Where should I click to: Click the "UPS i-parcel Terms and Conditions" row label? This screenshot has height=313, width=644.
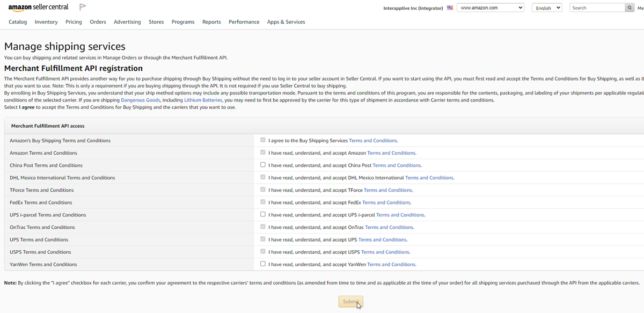(x=48, y=215)
